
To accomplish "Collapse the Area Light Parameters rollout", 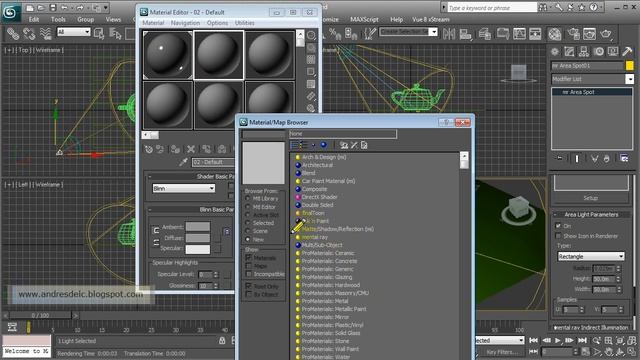I will pyautogui.click(x=591, y=214).
